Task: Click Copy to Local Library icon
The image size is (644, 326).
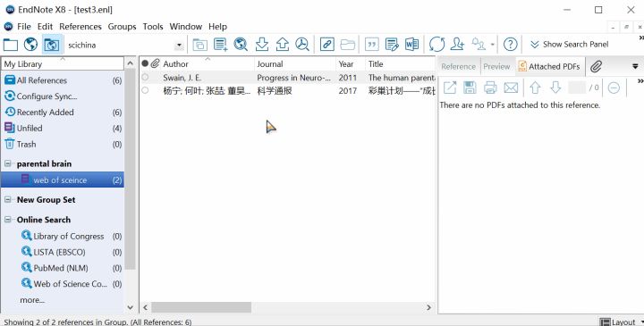Action: [199, 45]
